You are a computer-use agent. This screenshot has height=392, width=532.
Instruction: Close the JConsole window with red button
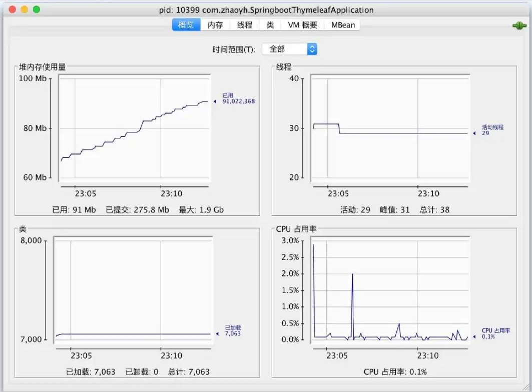click(x=13, y=9)
